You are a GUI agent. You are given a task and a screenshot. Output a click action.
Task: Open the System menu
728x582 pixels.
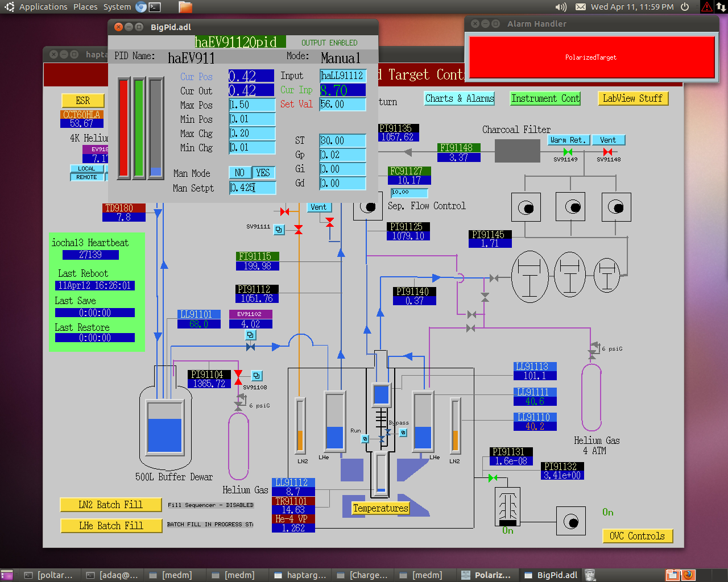(x=117, y=7)
